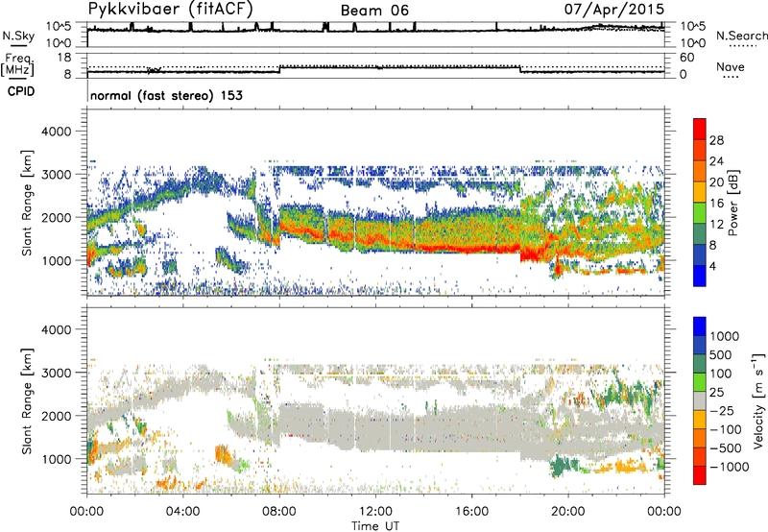Click the "N.Search" legend label

point(741,36)
